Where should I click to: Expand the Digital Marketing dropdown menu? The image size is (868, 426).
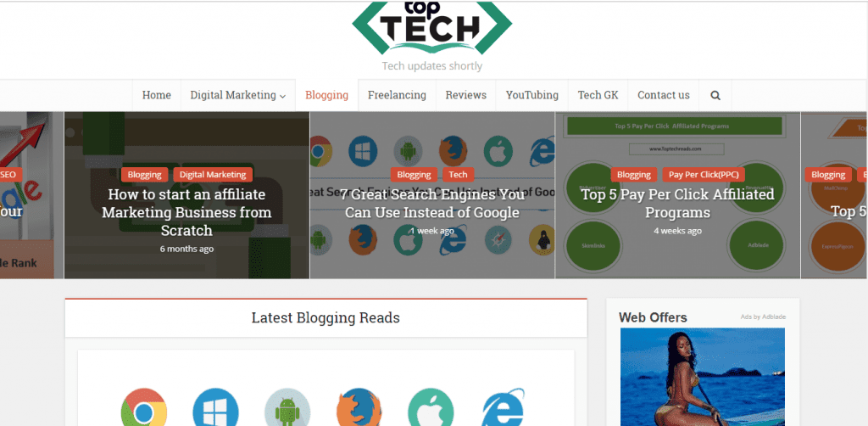pyautogui.click(x=238, y=95)
